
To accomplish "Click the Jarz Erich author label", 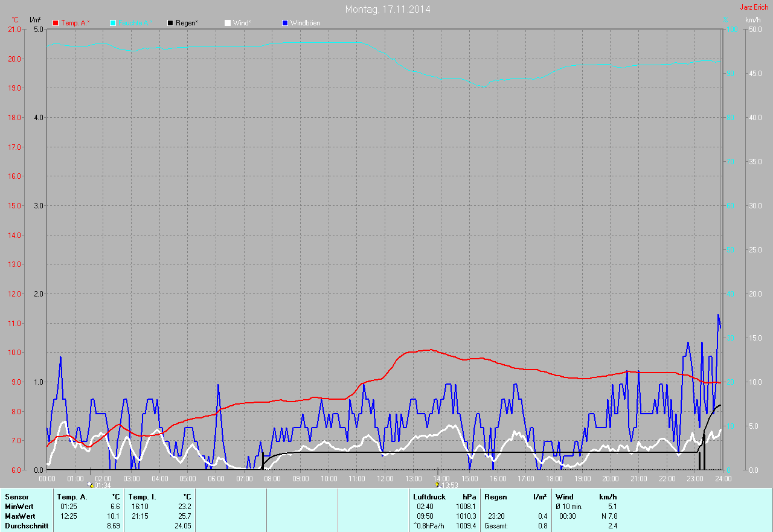I will [x=754, y=7].
